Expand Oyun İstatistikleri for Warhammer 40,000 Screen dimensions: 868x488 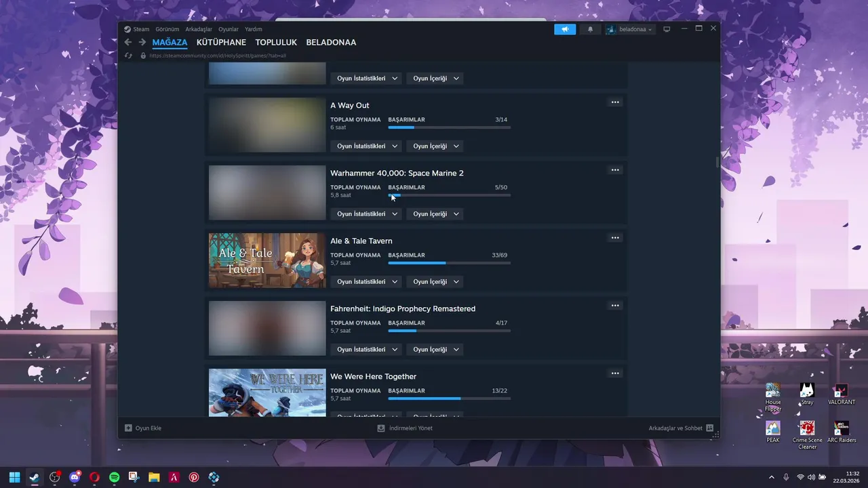[367, 214]
